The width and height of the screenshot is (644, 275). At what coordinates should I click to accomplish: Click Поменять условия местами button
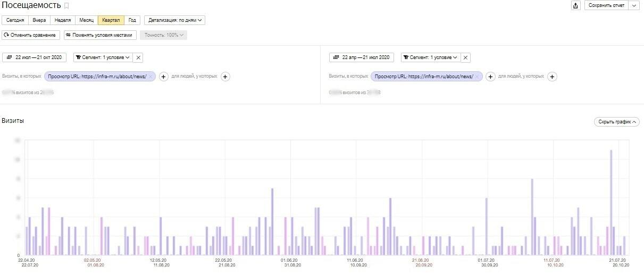pos(101,35)
